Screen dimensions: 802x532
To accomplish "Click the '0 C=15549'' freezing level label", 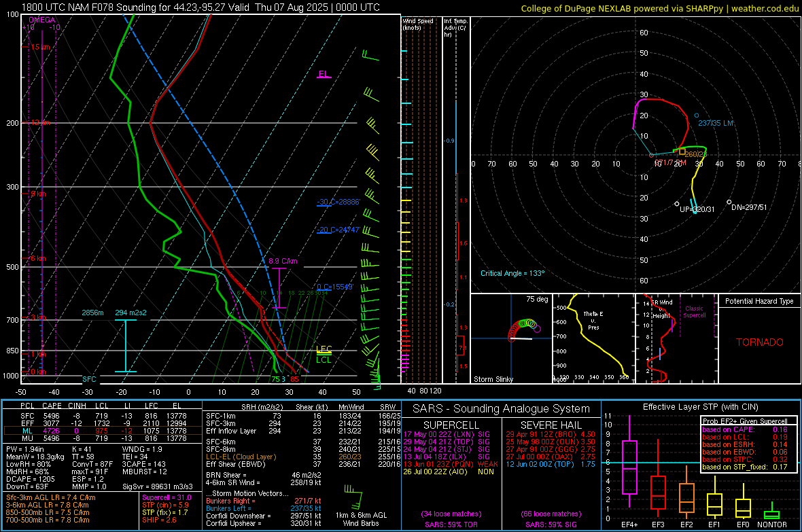I will pyautogui.click(x=335, y=287).
